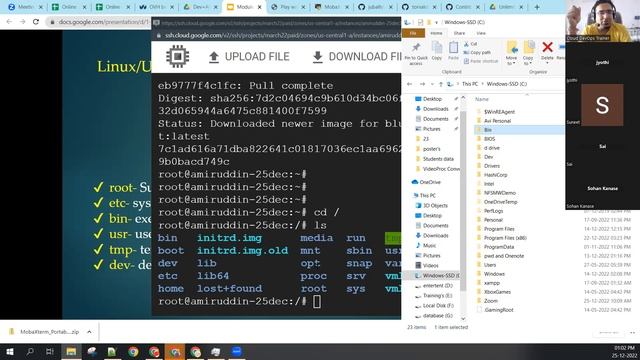Select the $WinREAgent folder
The height and width of the screenshot is (360, 640).
pos(499,112)
